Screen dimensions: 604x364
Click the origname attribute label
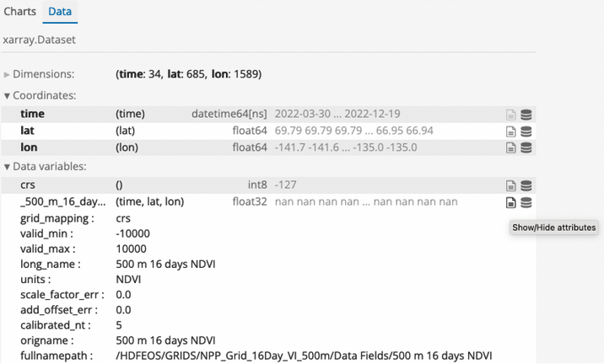click(x=46, y=340)
